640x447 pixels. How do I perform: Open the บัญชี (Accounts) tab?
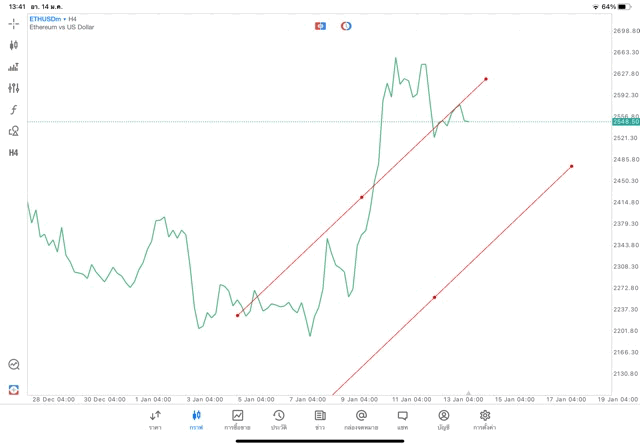click(x=443, y=419)
